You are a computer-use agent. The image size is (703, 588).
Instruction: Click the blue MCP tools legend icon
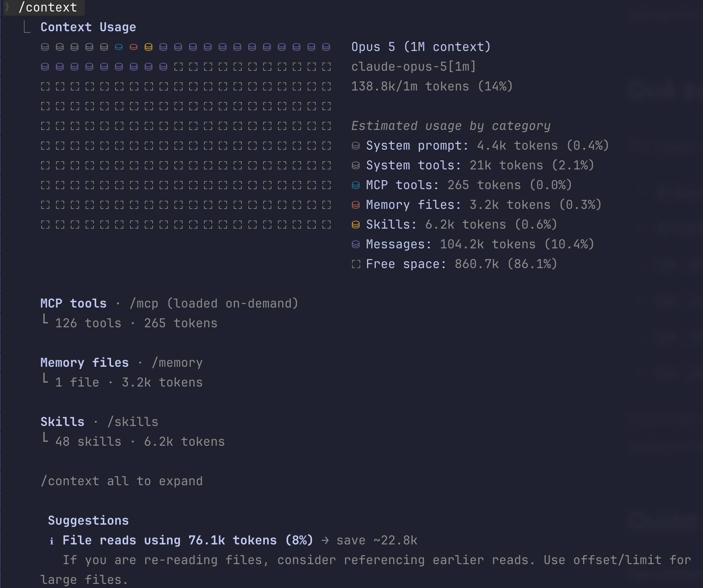pyautogui.click(x=356, y=185)
